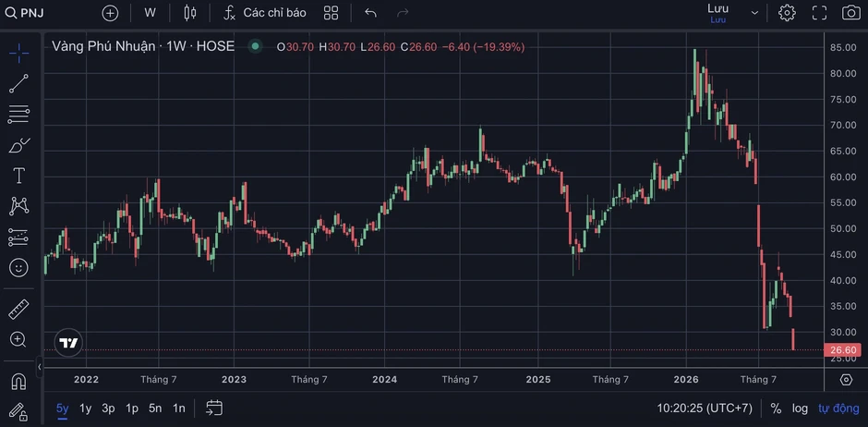Collapse the left drawing toolbar
This screenshot has height=427, width=868.
(x=40, y=367)
